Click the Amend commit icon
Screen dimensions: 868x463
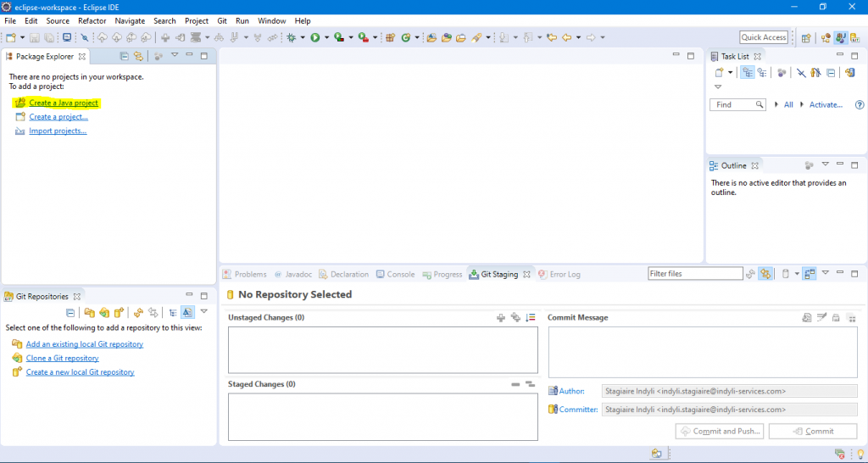(807, 317)
